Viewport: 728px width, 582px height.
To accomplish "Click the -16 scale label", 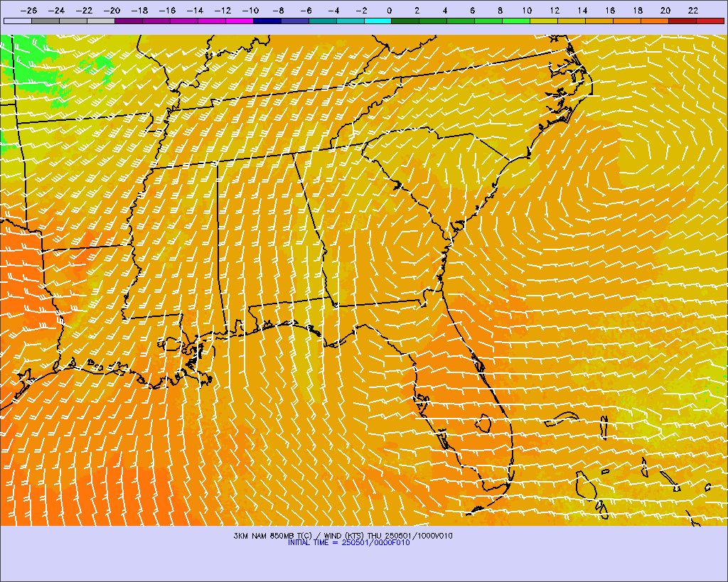I will 167,10.
